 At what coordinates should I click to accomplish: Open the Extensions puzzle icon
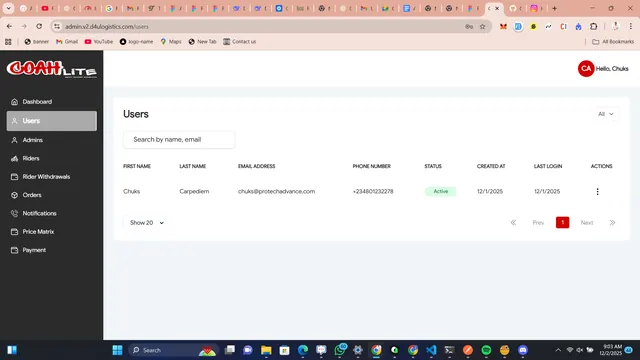tap(593, 27)
